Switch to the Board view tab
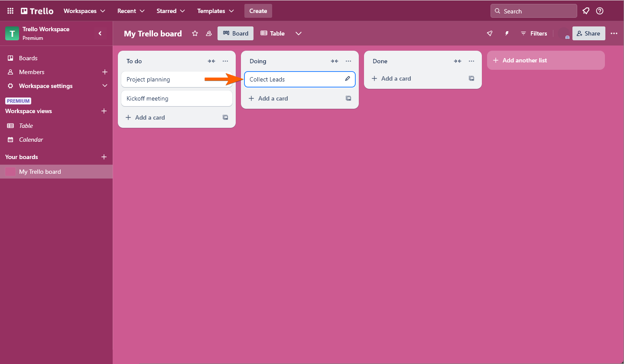624x364 pixels. [x=236, y=33]
